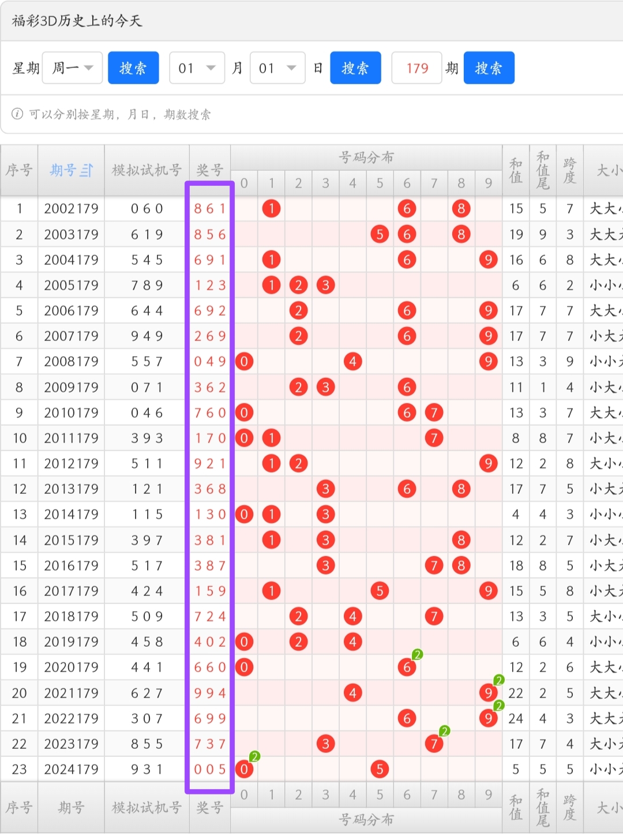Click the info icon beside the search hint

click(x=17, y=114)
